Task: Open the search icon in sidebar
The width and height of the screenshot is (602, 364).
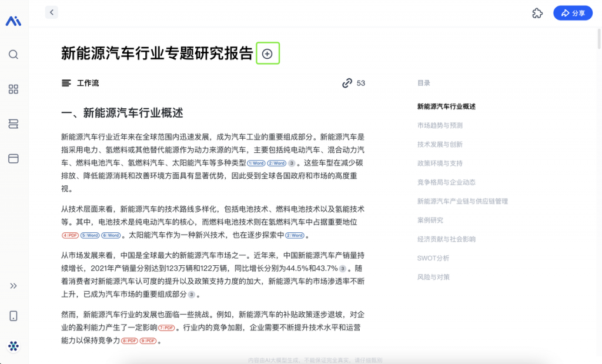Action: click(x=14, y=55)
